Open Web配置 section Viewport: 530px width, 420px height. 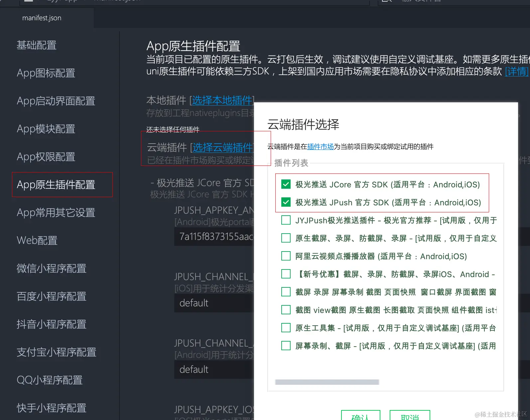(x=37, y=241)
